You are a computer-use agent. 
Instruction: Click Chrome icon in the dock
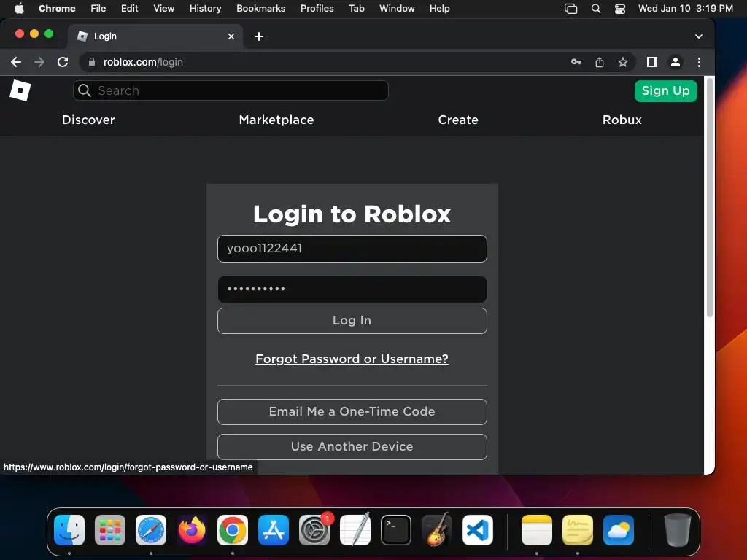point(233,530)
